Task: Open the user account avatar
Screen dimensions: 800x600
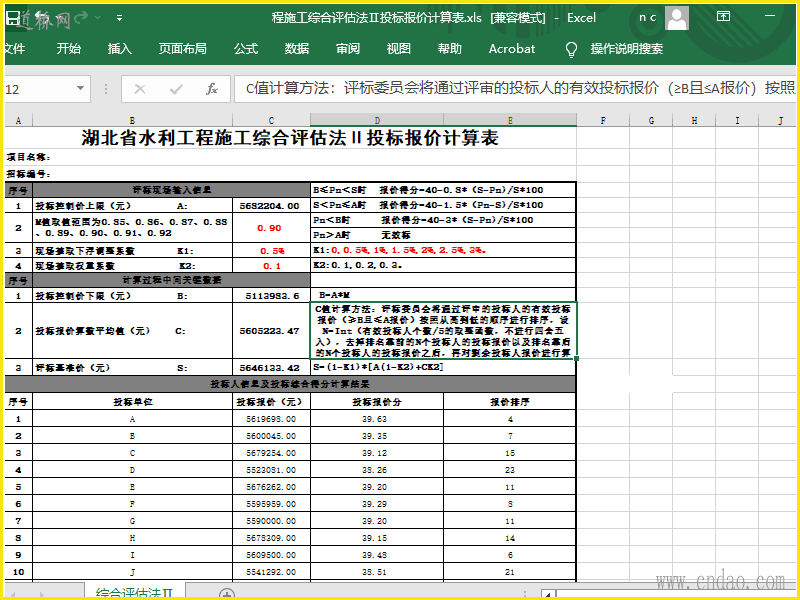Action: point(677,18)
